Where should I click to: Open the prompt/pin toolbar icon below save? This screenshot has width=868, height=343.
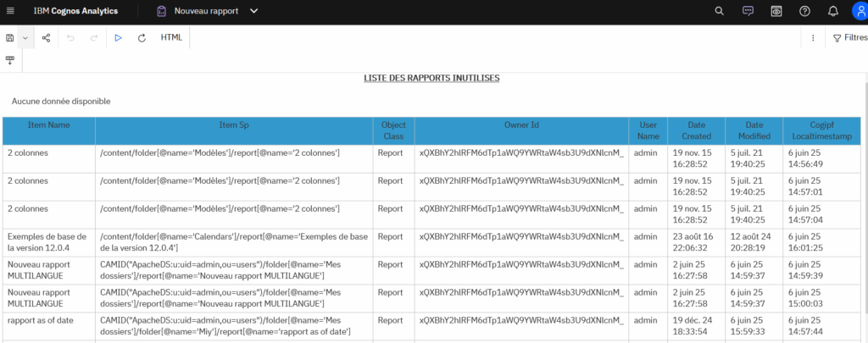(x=10, y=60)
